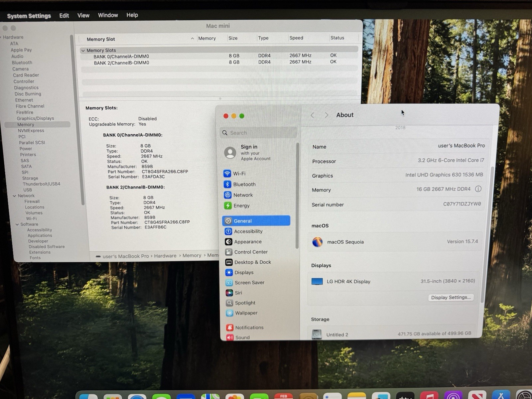This screenshot has height=399, width=532.
Task: Select Disabled Software in System Information sidebar
Action: 47,247
